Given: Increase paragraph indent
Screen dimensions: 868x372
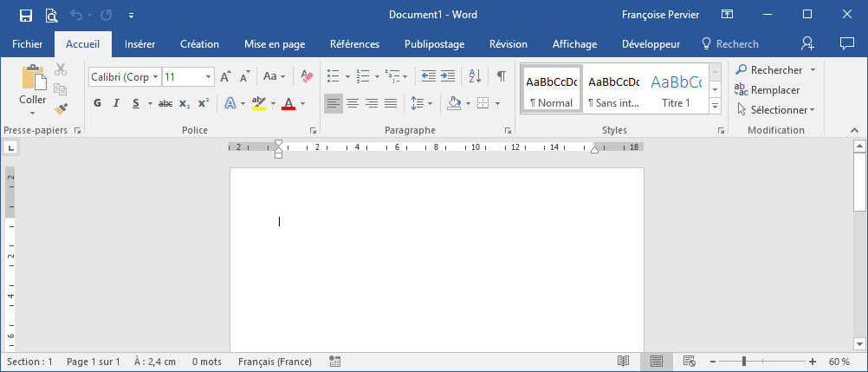Looking at the screenshot, I should tap(448, 77).
